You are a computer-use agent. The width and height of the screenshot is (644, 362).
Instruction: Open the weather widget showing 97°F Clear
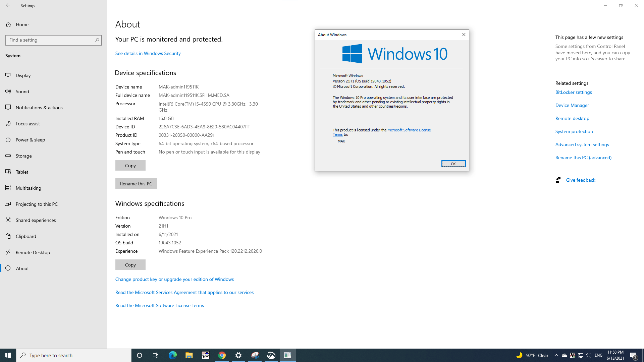coord(533,355)
